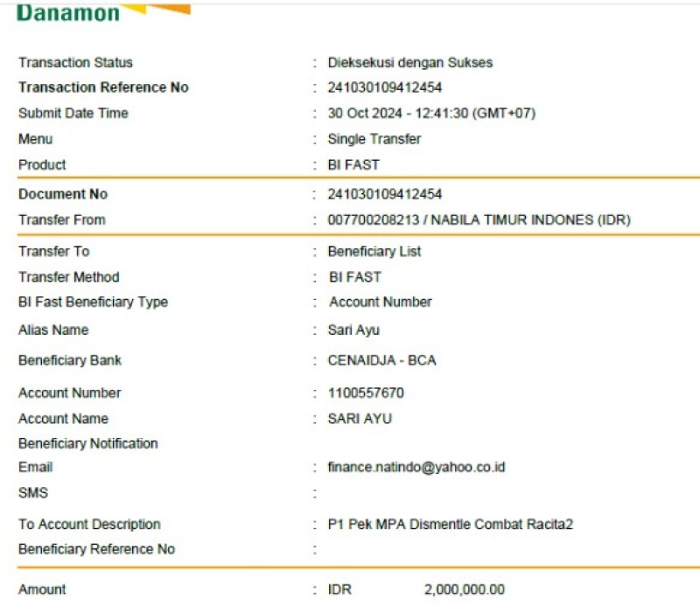Click the 'Menu' label
The height and width of the screenshot is (606, 700).
(35, 139)
